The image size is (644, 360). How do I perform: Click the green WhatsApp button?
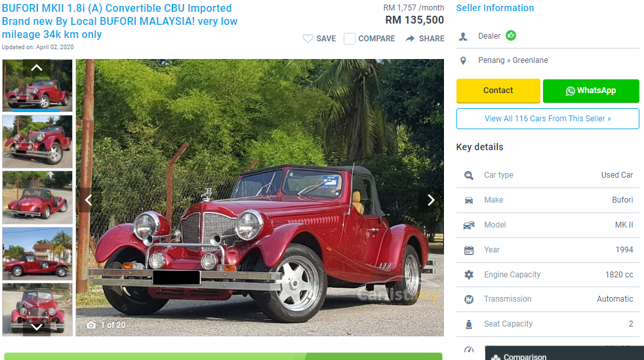coord(591,90)
